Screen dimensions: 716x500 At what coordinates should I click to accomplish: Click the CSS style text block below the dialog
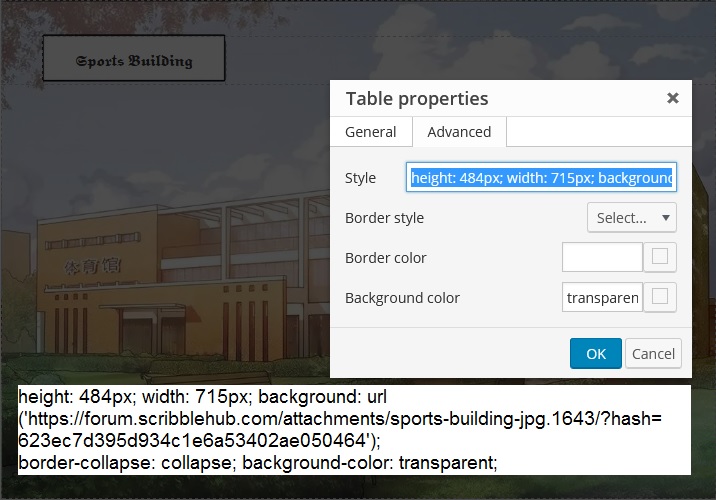point(353,430)
